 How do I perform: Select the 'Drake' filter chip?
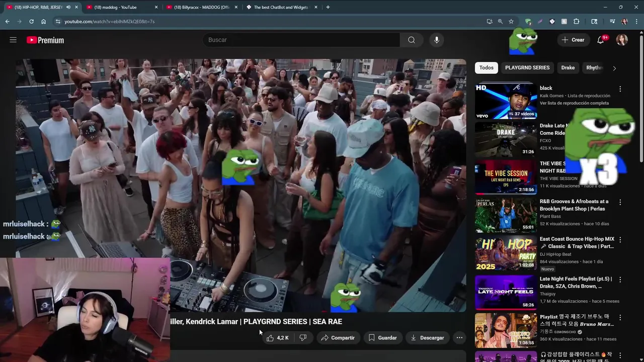[568, 67]
